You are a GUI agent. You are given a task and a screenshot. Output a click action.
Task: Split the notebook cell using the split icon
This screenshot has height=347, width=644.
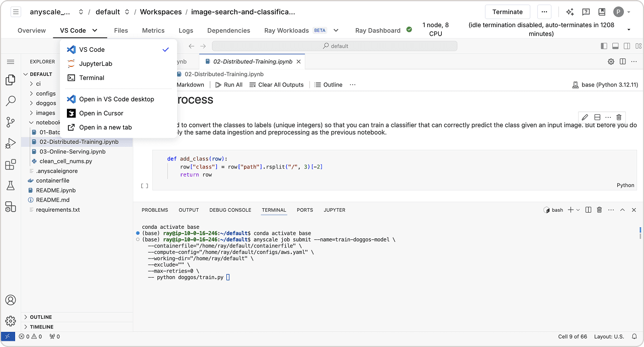[597, 116]
